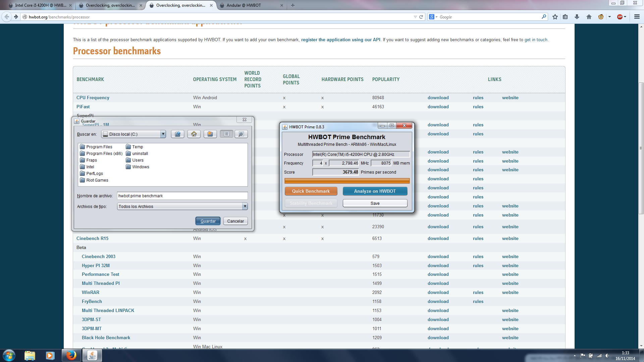Select the active Overclocking browser tab

(x=181, y=5)
